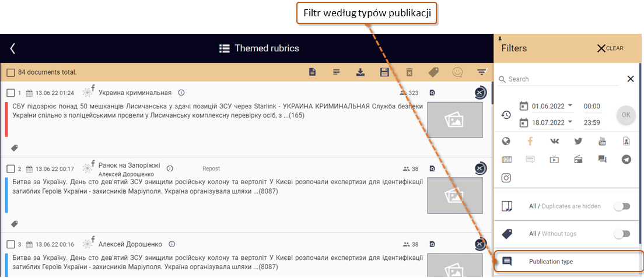Check the checkbox for document 3
644x278 pixels.
pyautogui.click(x=10, y=244)
